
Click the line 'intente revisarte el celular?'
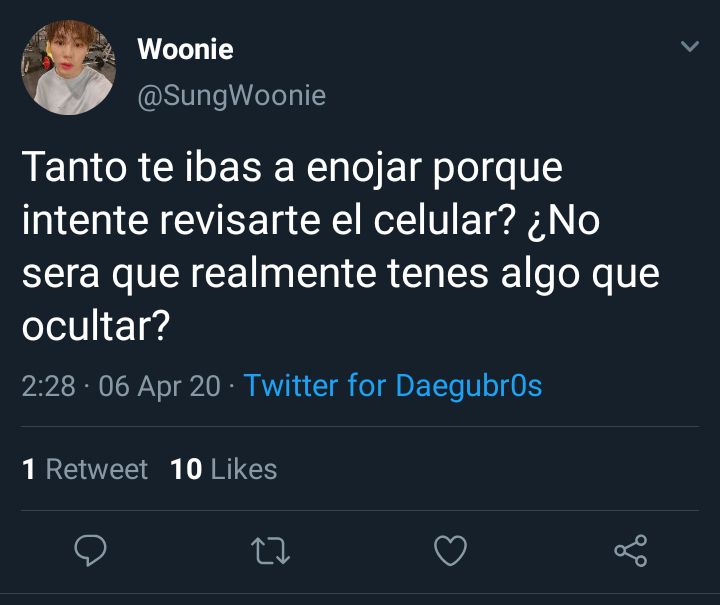(269, 221)
